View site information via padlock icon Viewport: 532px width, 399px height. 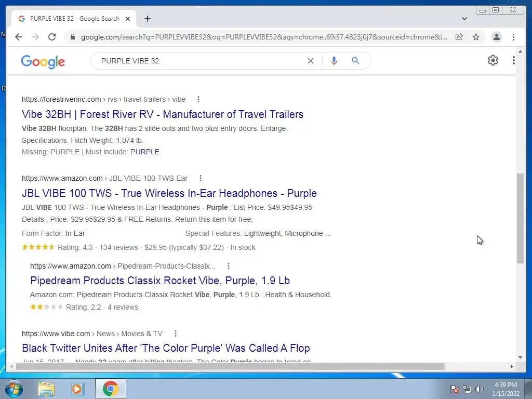click(x=72, y=37)
